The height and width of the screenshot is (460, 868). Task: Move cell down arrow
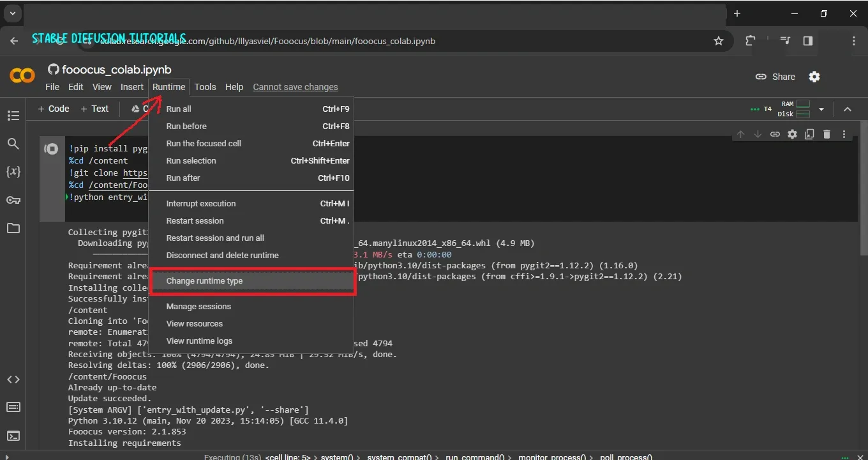coord(758,134)
